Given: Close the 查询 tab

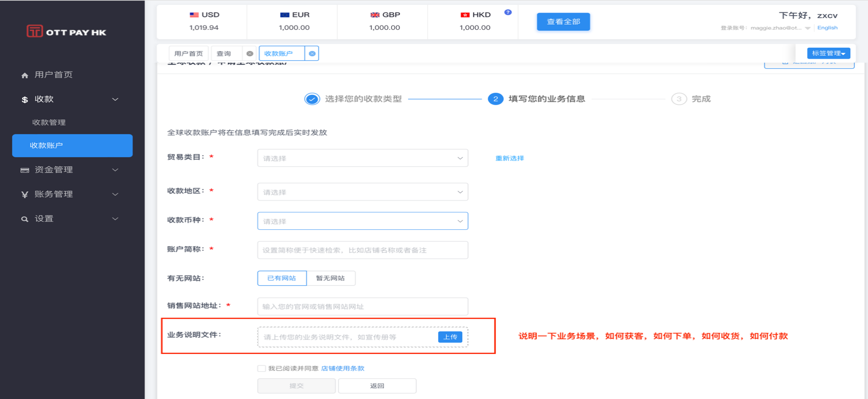Looking at the screenshot, I should [x=250, y=54].
